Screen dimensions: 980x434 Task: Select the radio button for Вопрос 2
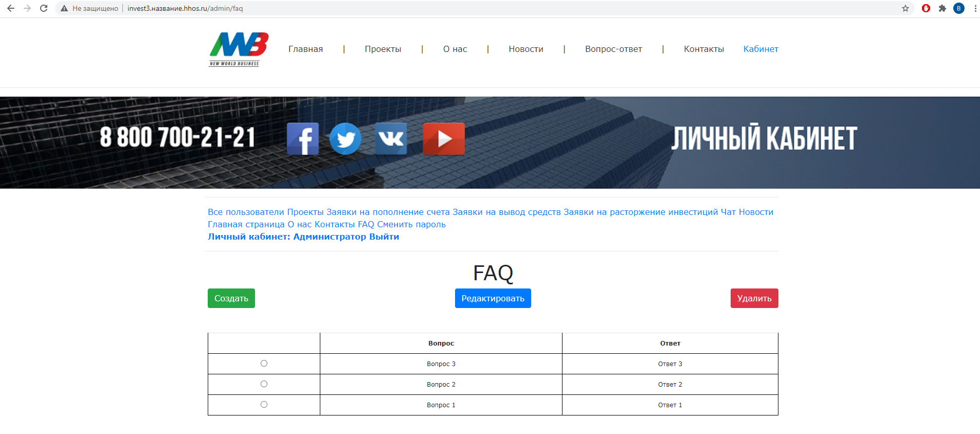click(264, 384)
